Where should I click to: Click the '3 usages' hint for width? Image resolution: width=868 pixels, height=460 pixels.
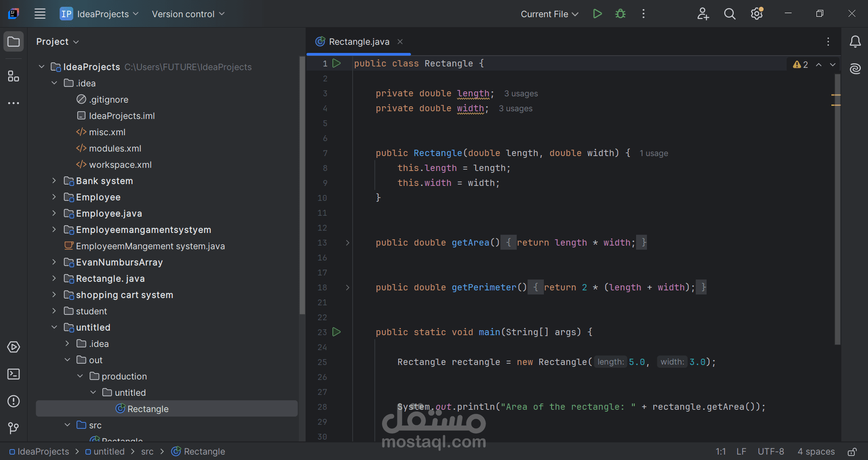(515, 109)
